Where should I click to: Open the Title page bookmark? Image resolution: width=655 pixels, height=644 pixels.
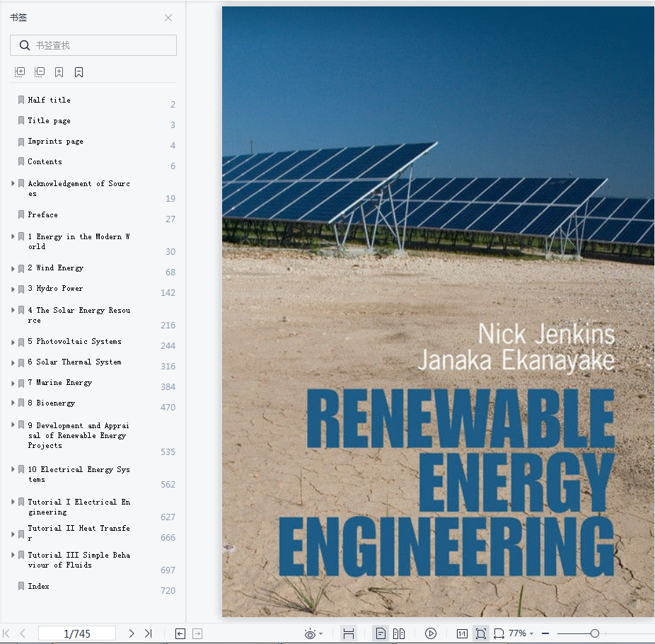[49, 121]
